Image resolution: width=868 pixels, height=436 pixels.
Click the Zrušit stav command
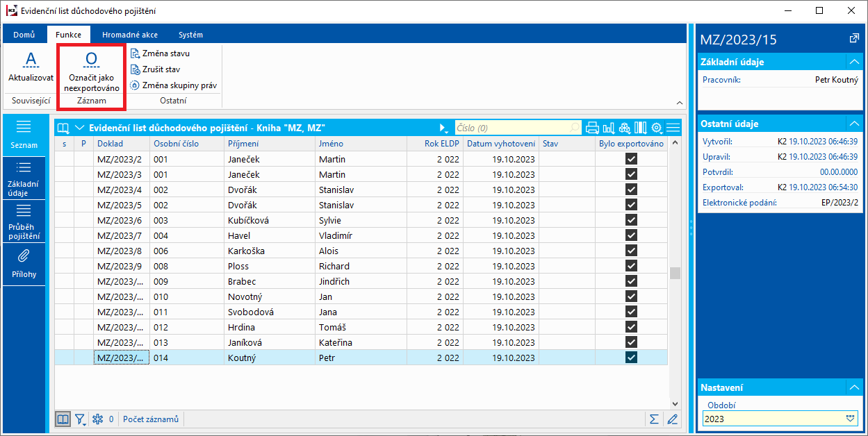click(x=156, y=69)
